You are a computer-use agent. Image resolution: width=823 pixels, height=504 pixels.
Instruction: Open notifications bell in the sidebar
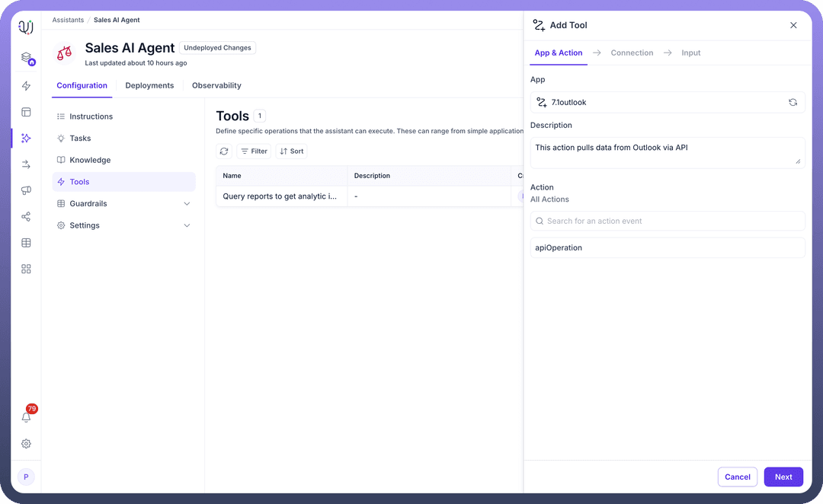point(26,417)
